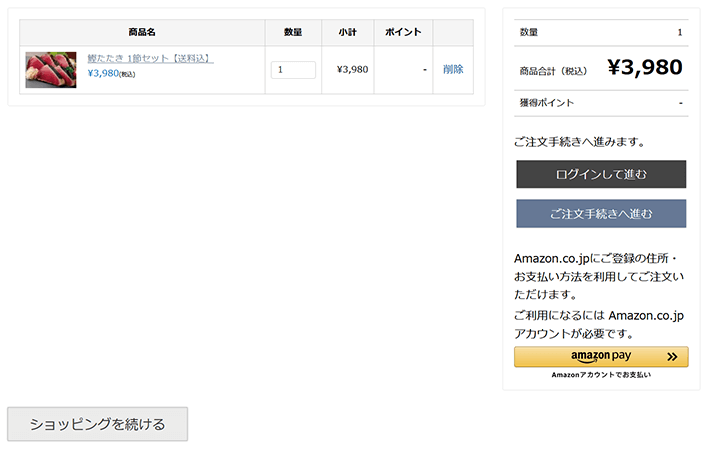Image resolution: width=706 pixels, height=454 pixels.
Task: Focus the quantity input field
Action: (293, 70)
